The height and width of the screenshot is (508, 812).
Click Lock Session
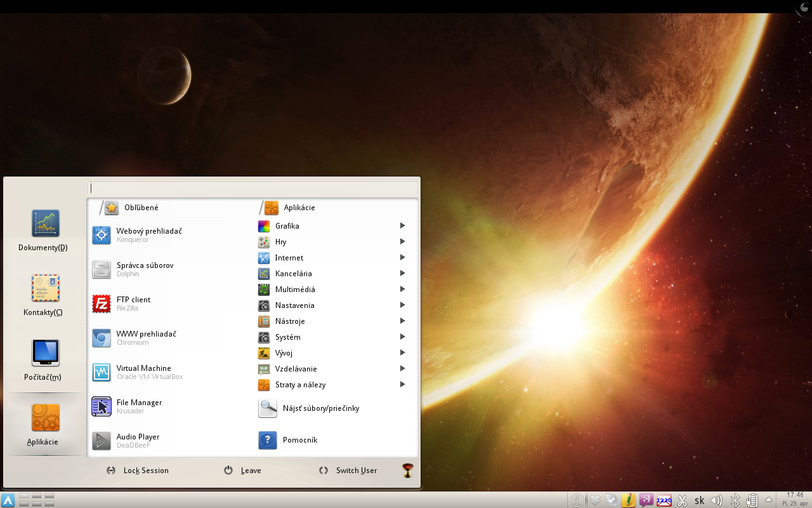(x=138, y=471)
